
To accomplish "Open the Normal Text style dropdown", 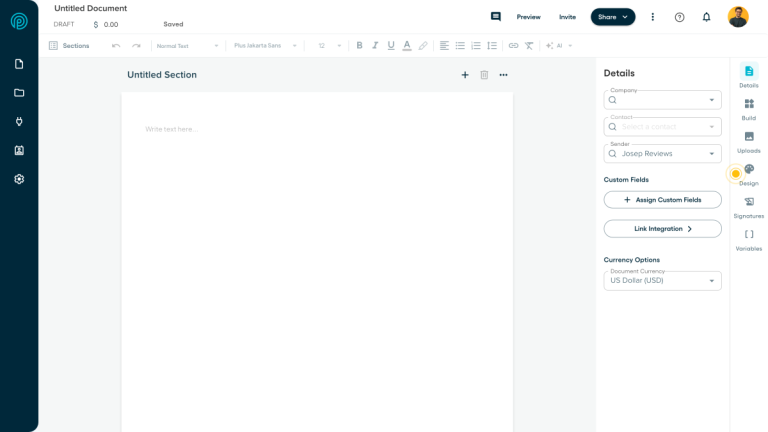I will pyautogui.click(x=187, y=46).
